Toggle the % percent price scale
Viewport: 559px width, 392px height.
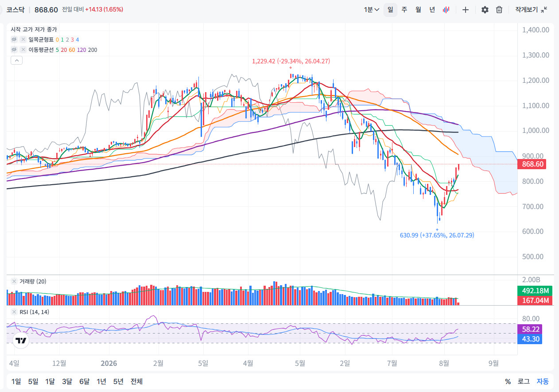click(508, 381)
